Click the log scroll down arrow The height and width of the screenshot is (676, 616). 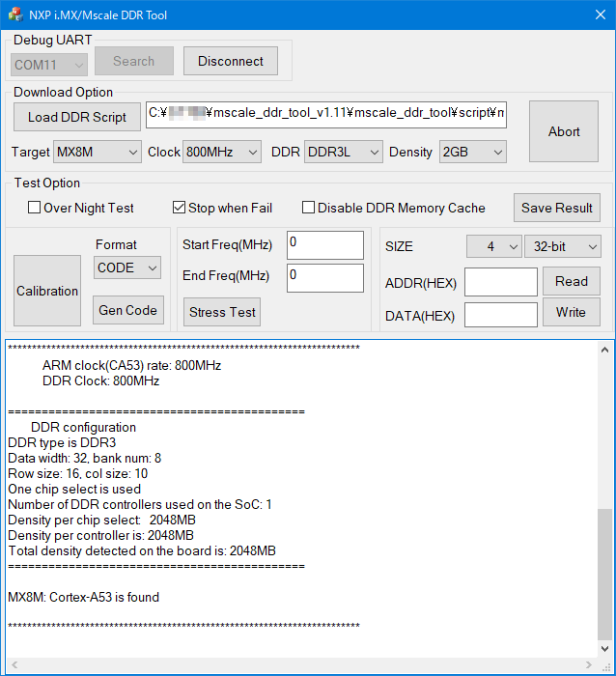(x=604, y=649)
